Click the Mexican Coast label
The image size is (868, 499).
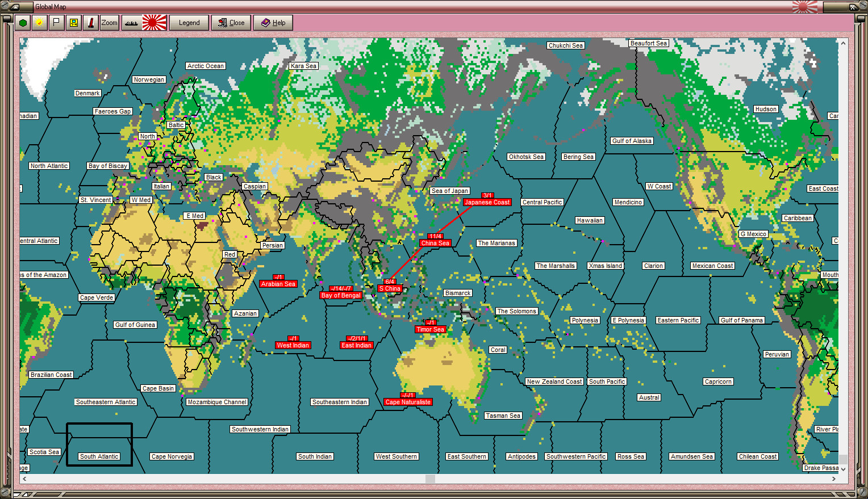coord(712,266)
